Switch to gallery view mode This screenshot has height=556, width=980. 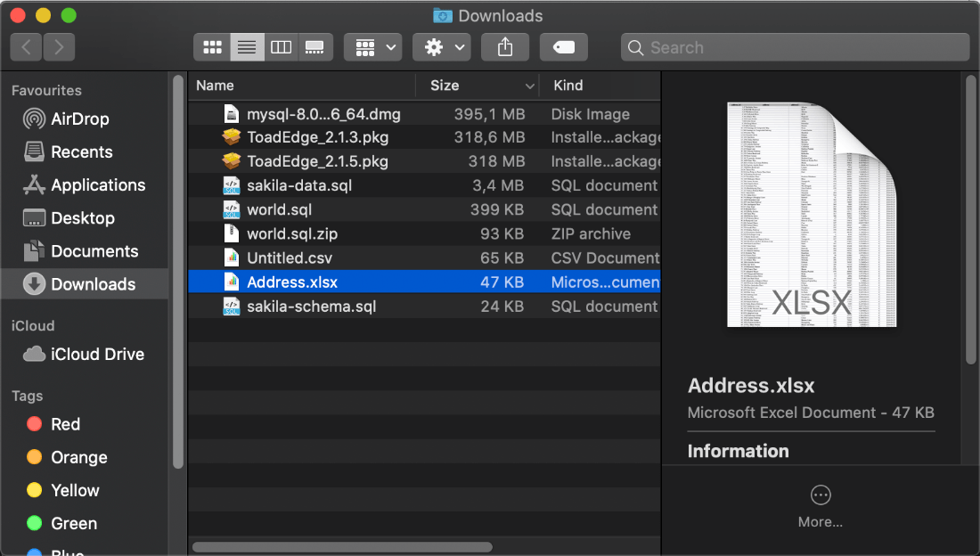tap(314, 46)
